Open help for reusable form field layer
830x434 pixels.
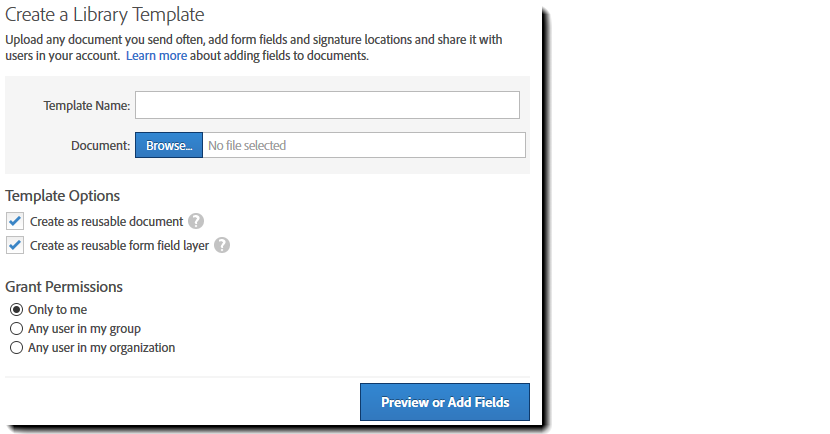click(222, 245)
